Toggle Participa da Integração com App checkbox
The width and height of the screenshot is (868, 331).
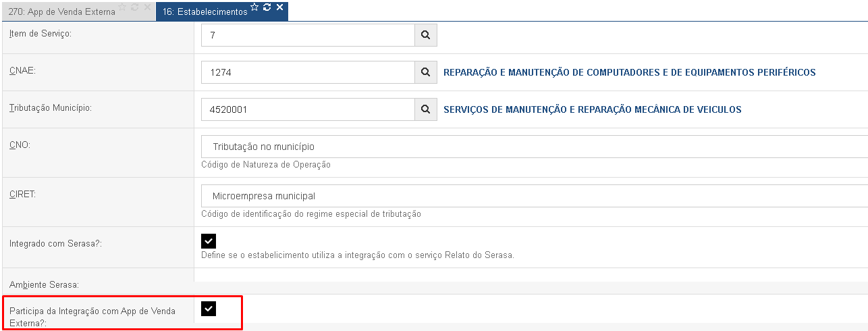209,309
